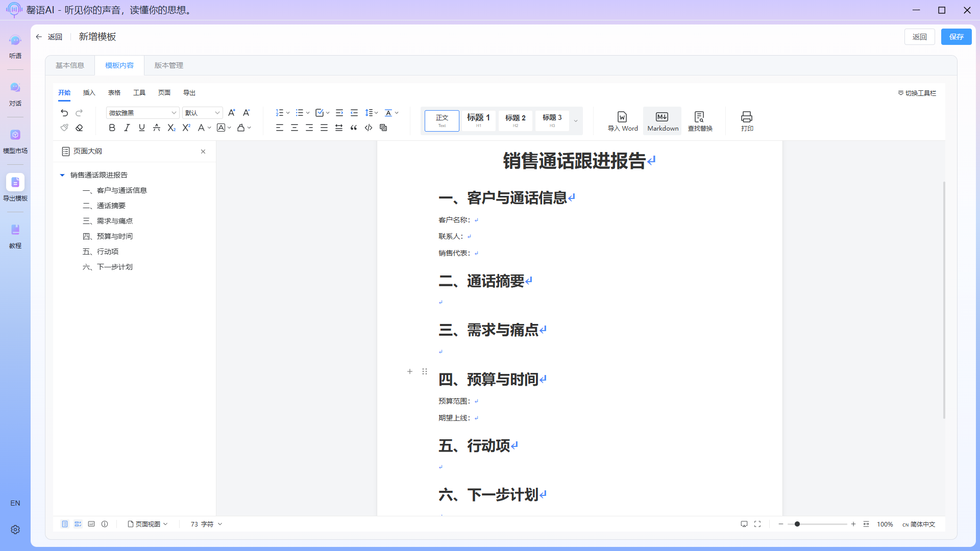Close the 页面大纲 outline panel

click(x=203, y=152)
